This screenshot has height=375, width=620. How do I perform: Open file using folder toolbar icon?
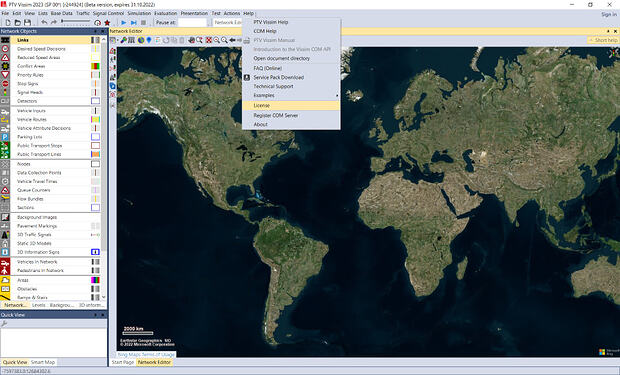point(18,23)
